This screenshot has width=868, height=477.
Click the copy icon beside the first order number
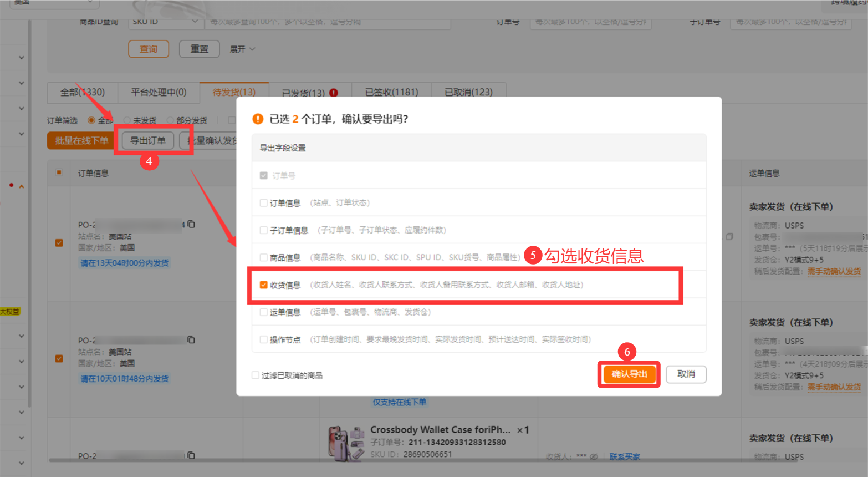(191, 224)
